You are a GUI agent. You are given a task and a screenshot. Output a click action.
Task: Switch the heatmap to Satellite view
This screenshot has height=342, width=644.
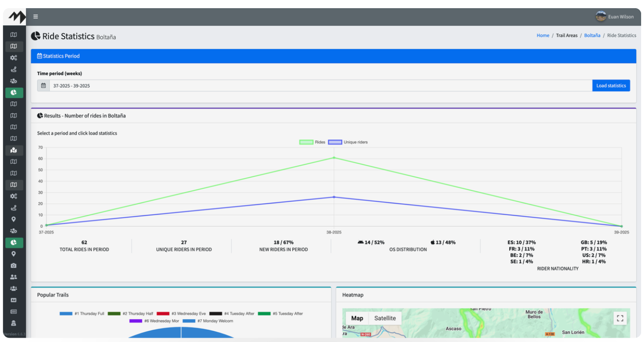click(x=384, y=318)
